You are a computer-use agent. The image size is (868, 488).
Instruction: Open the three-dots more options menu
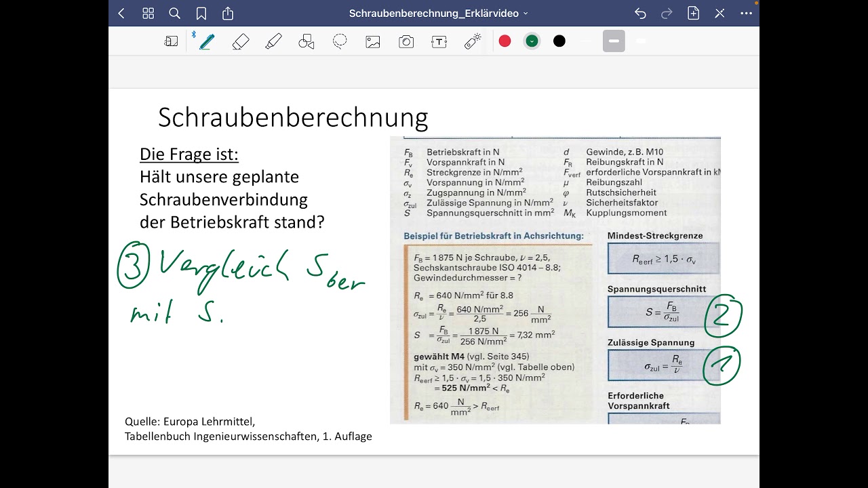tap(747, 14)
